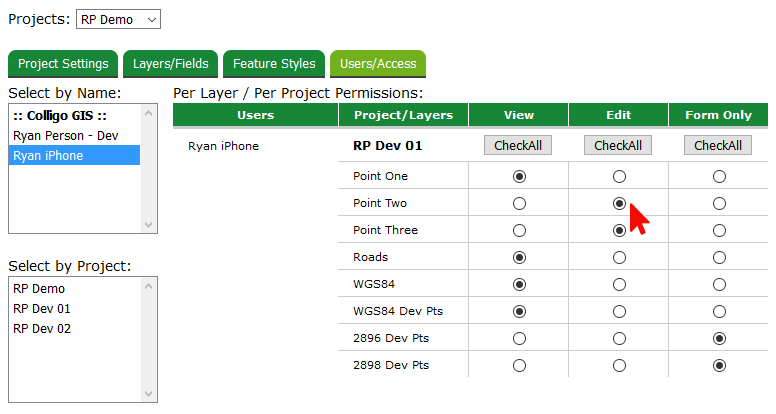Image resolution: width=776 pixels, height=414 pixels.
Task: Switch to the Project Settings tab
Action: (x=63, y=64)
